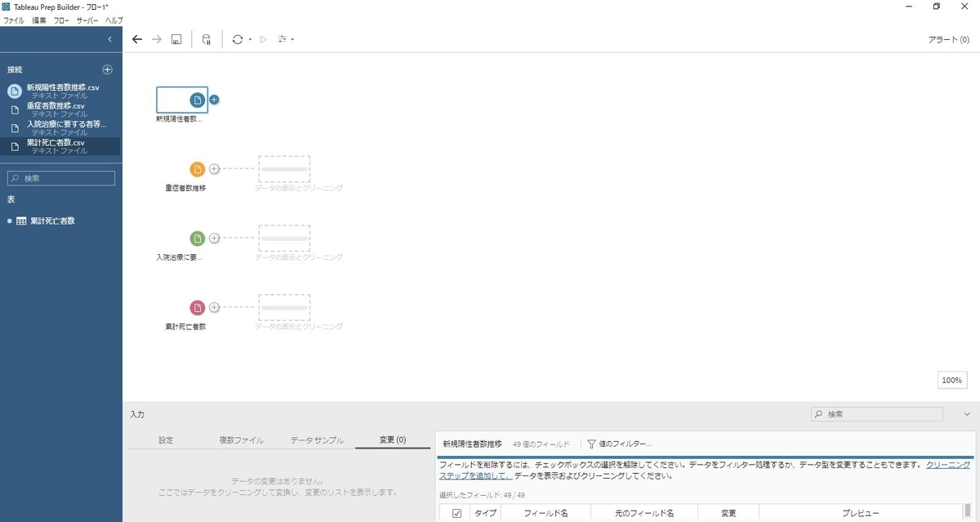Click plus icon beside 新規陽性者数 step
The height and width of the screenshot is (522, 980).
click(214, 100)
